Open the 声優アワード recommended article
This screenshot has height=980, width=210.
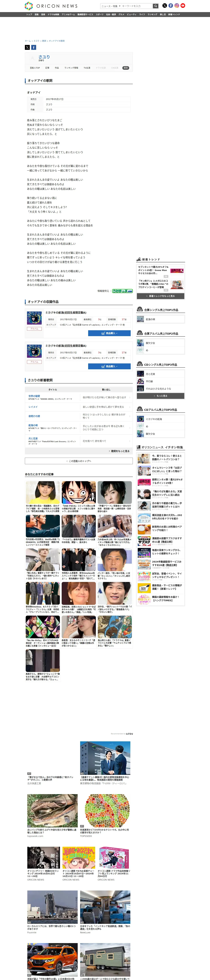tap(115, 497)
